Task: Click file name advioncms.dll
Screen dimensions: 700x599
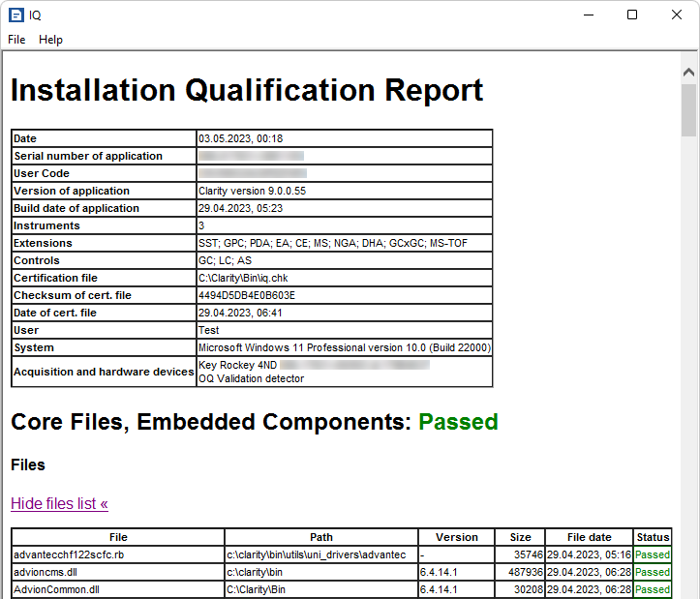Action: [46, 572]
